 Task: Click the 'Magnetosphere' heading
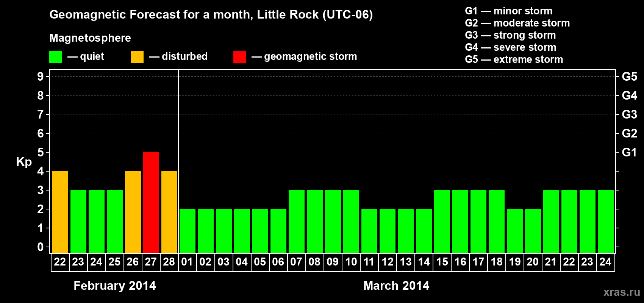[90, 38]
